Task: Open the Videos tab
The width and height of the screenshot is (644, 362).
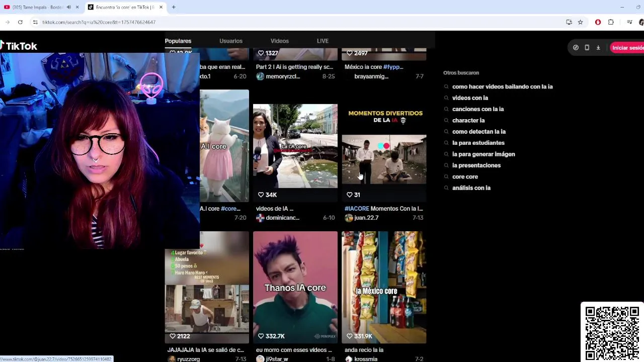Action: tap(280, 41)
